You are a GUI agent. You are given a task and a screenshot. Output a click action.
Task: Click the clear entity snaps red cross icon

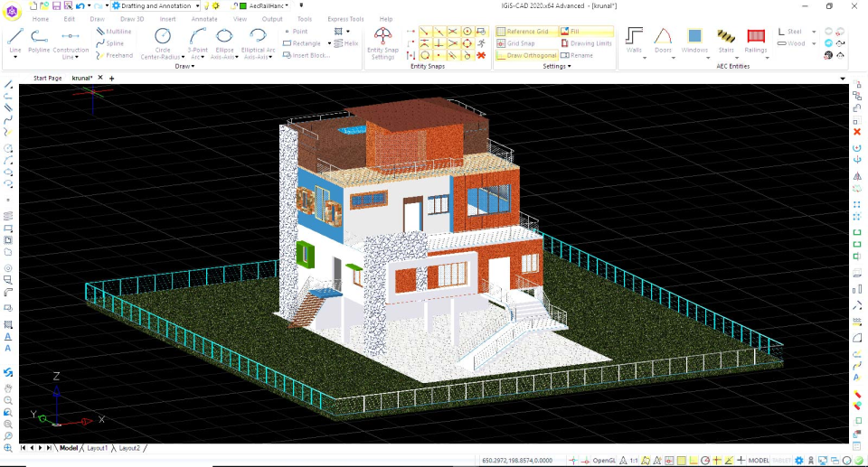[481, 55]
